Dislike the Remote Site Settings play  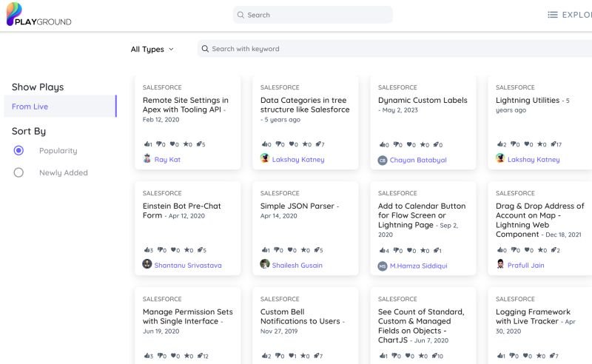coord(159,144)
